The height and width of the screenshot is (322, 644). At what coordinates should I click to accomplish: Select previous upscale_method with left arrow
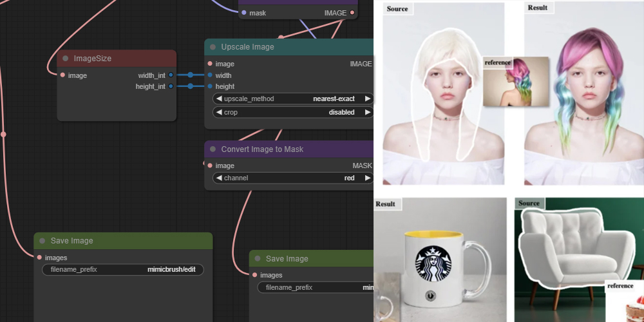(x=219, y=99)
